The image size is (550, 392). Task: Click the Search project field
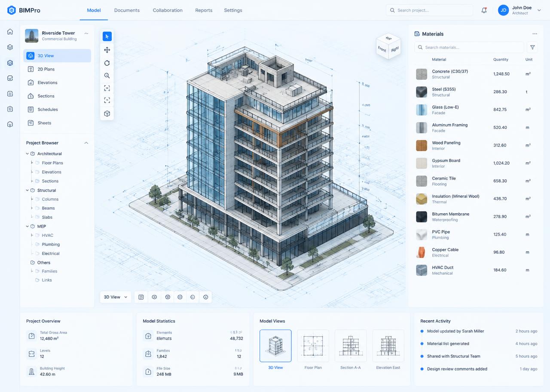tap(429, 10)
